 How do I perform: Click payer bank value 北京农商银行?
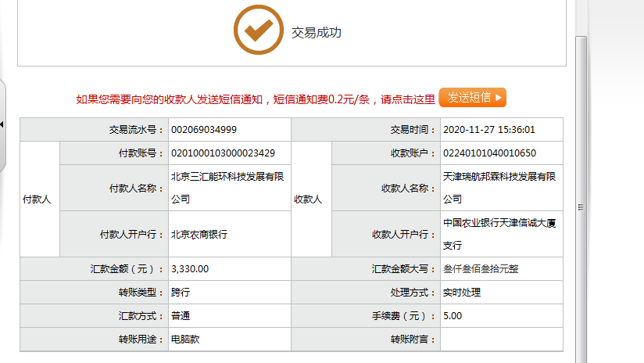click(x=199, y=234)
